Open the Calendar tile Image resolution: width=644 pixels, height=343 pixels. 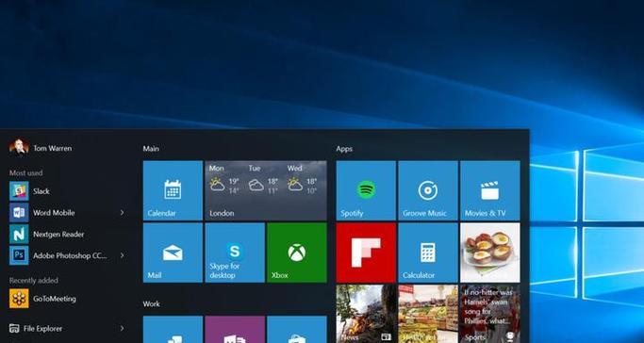(x=173, y=190)
